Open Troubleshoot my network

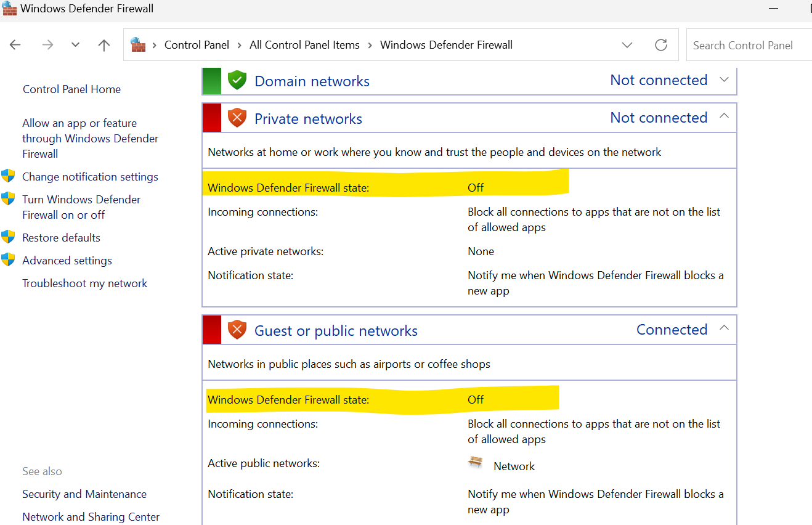85,283
